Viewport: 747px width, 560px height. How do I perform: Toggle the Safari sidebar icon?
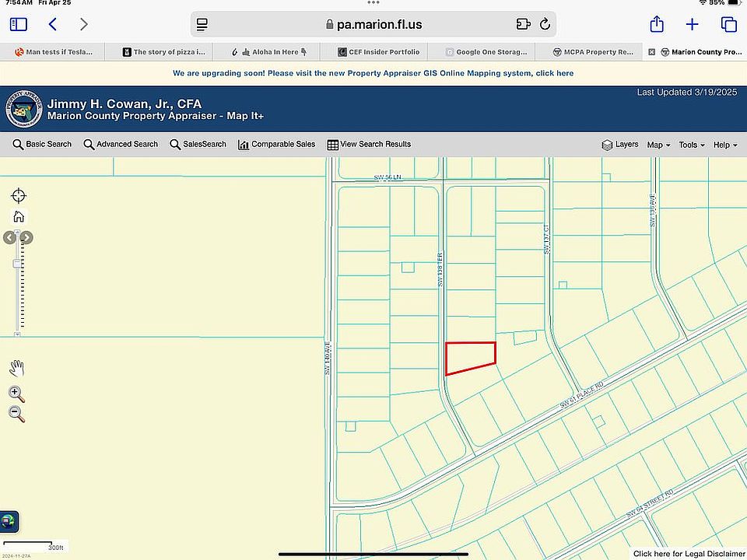19,24
